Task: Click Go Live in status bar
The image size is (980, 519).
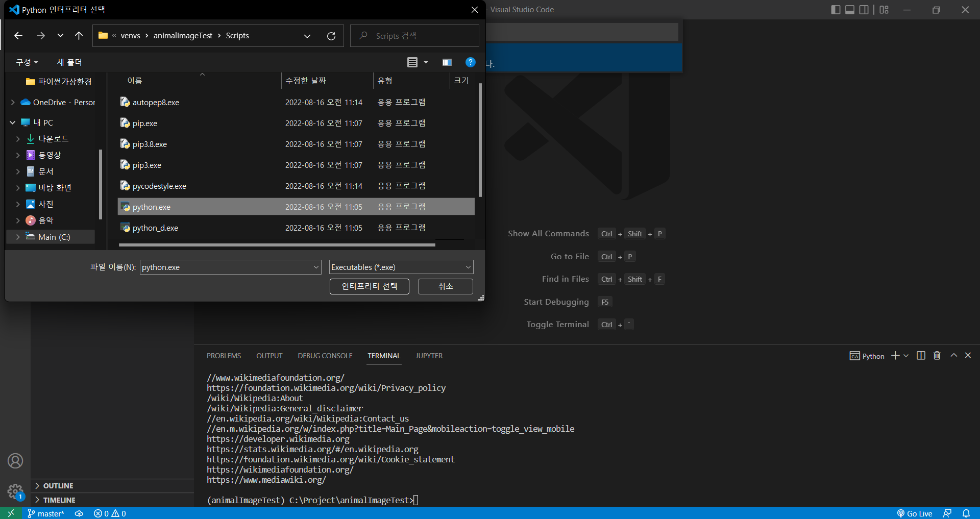Action: [915, 513]
